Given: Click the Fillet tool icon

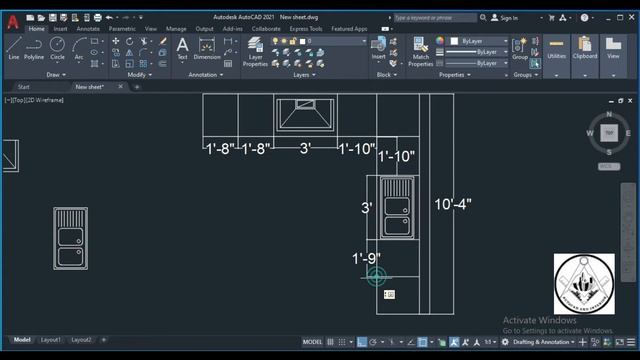Looking at the screenshot, I should point(143,53).
